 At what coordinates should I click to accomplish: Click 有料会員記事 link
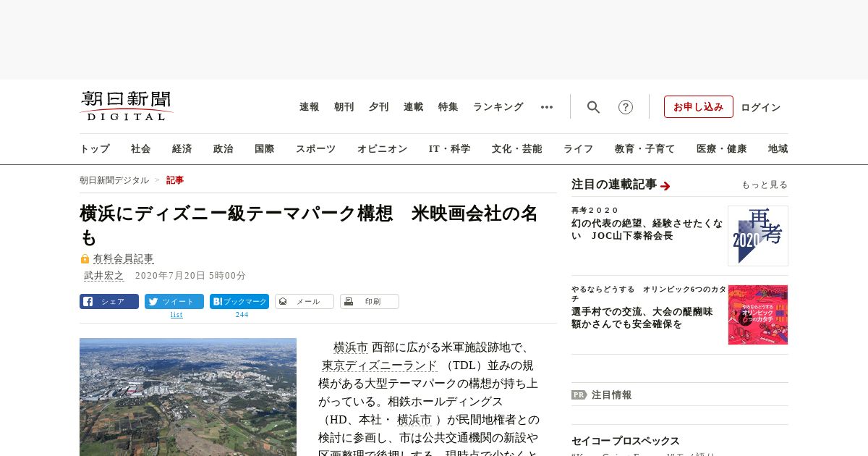(124, 258)
